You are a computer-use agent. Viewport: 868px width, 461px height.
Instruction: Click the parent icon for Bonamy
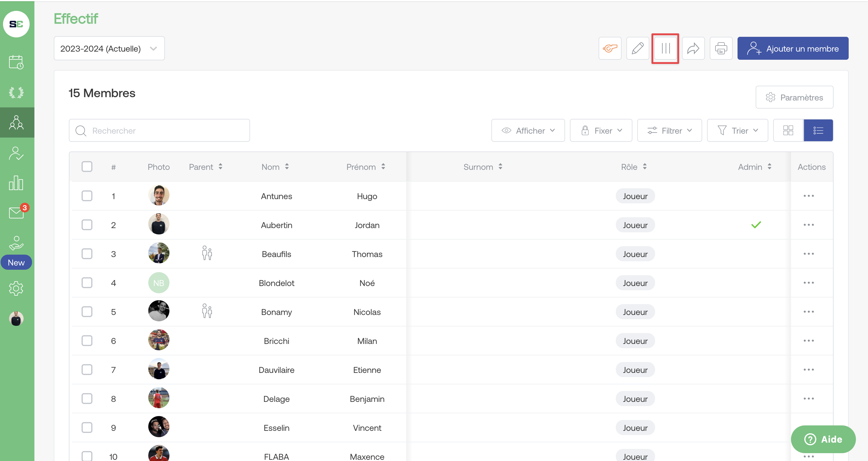(x=207, y=311)
